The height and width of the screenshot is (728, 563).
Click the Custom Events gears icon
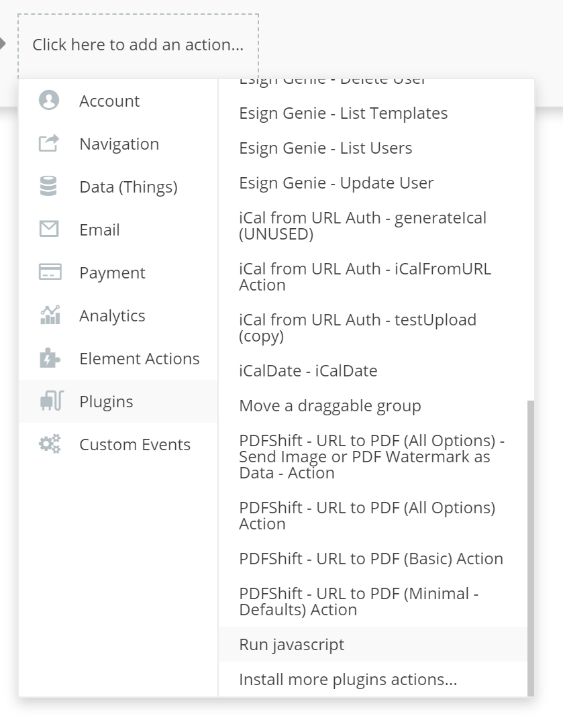coord(50,444)
